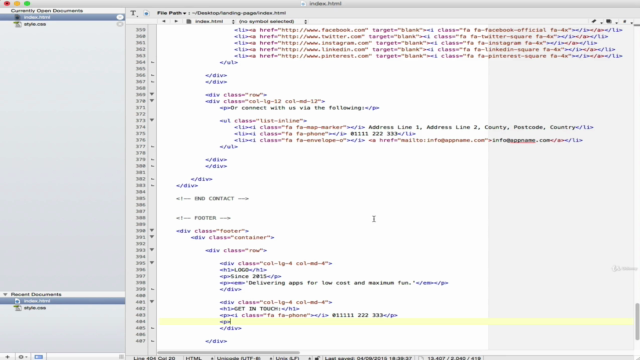The height and width of the screenshot is (360, 640).
Task: Click the title bar document proxy icon
Action: coord(303,4)
